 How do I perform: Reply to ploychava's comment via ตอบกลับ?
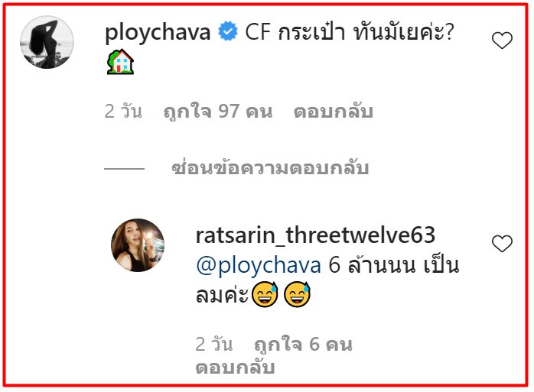pyautogui.click(x=334, y=112)
